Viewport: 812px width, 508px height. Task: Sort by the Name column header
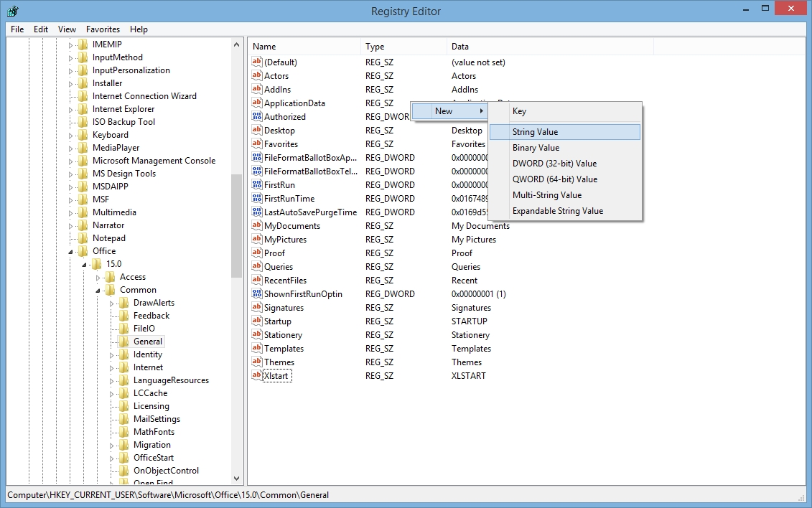point(304,47)
